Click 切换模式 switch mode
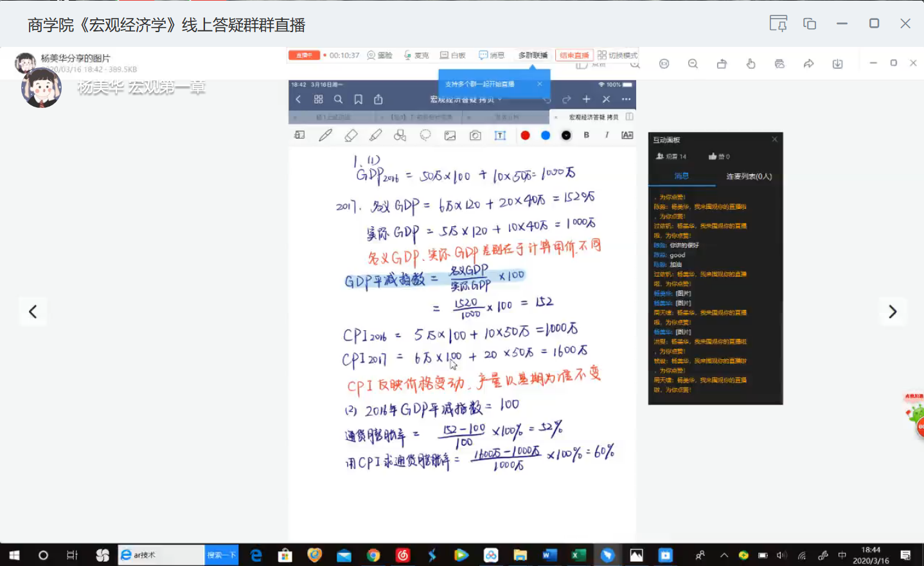Viewport: 924px width, 566px height. tap(617, 55)
